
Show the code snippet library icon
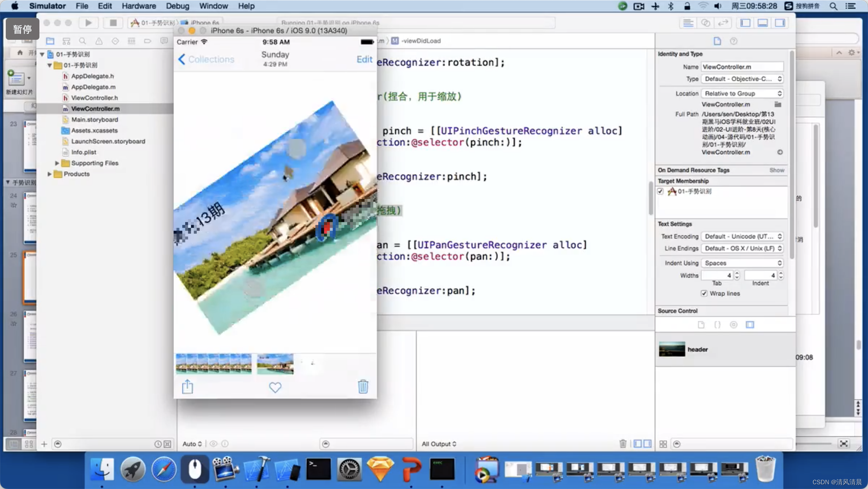click(717, 324)
